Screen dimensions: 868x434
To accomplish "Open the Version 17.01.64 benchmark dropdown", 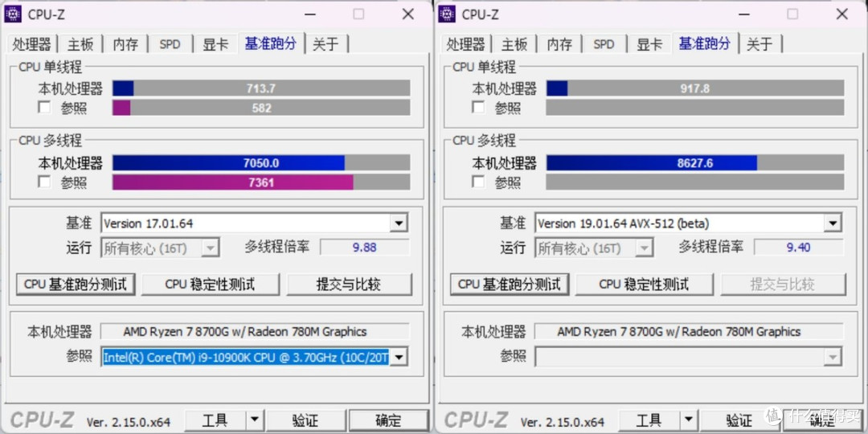I will (399, 223).
